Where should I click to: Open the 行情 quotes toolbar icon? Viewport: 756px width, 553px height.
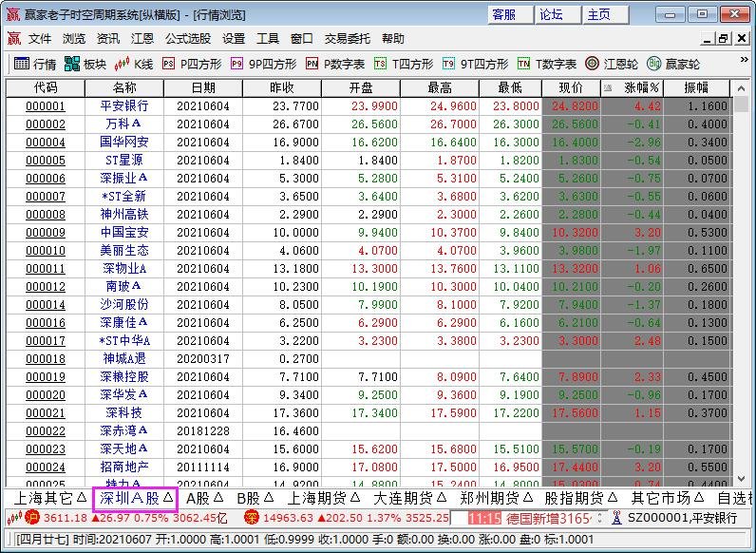pos(22,64)
